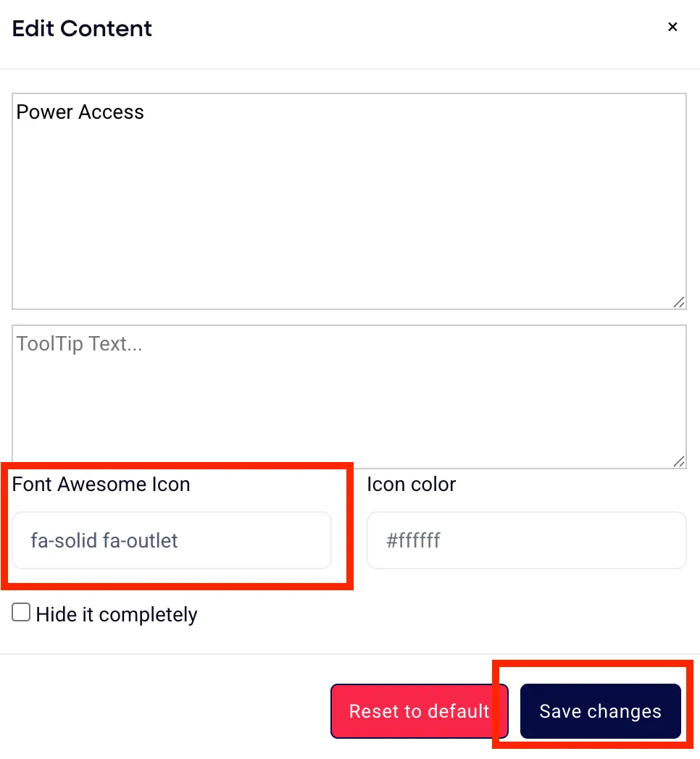Click the Font Awesome Icon label
This screenshot has height=759, width=700.
pos(101,484)
